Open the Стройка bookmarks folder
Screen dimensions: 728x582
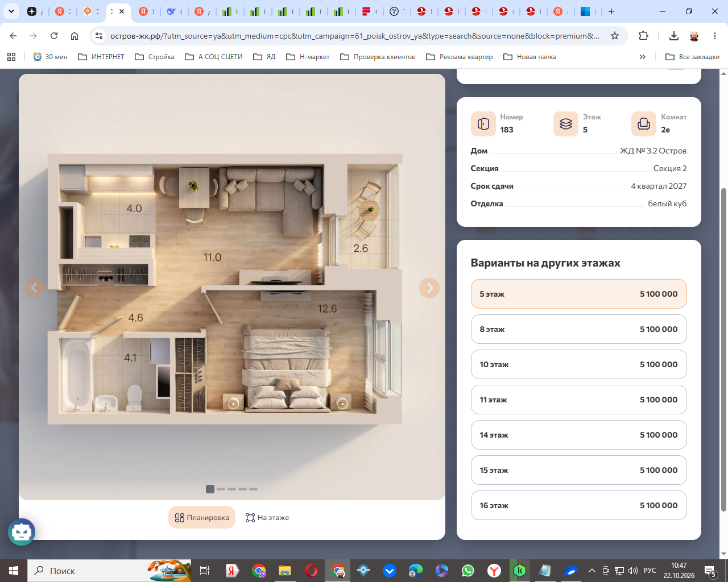click(155, 57)
